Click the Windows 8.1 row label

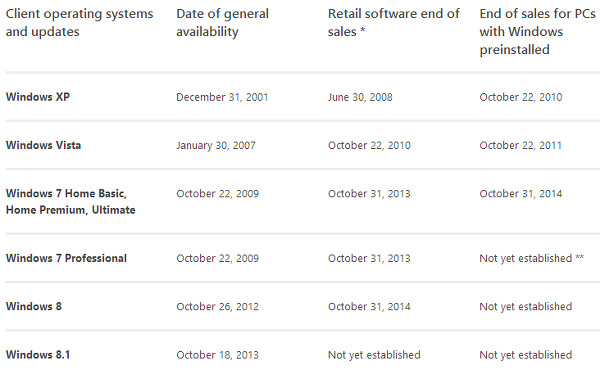coord(38,355)
